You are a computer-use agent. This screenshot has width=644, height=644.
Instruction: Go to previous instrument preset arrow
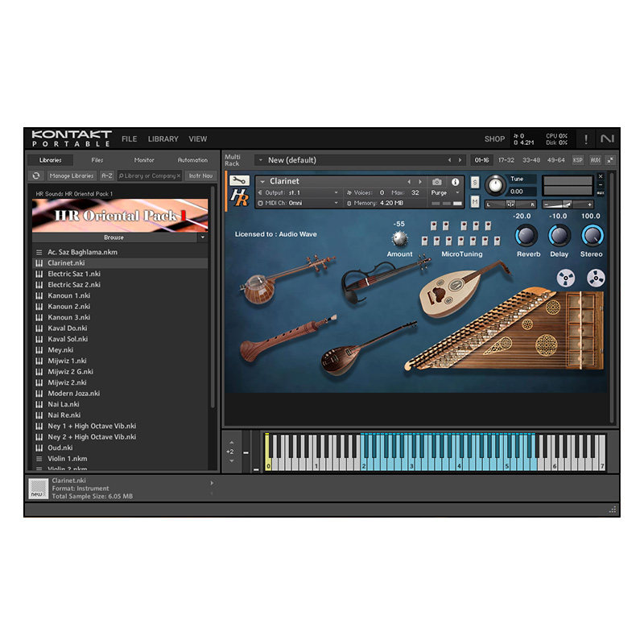[409, 182]
